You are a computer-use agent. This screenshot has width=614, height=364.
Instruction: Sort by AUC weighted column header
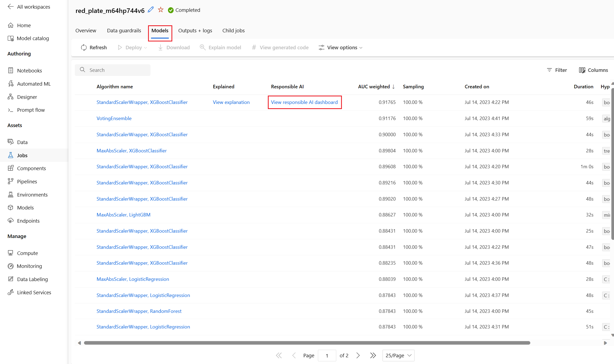374,86
